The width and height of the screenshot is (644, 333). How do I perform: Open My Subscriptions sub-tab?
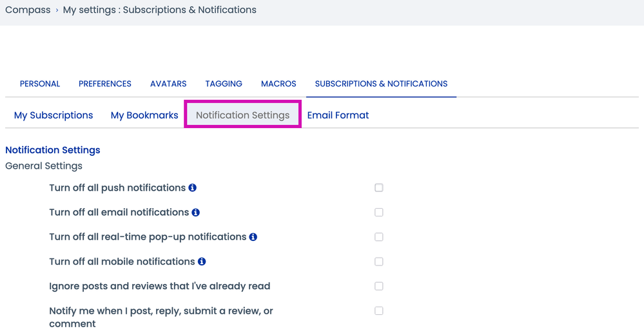point(54,115)
